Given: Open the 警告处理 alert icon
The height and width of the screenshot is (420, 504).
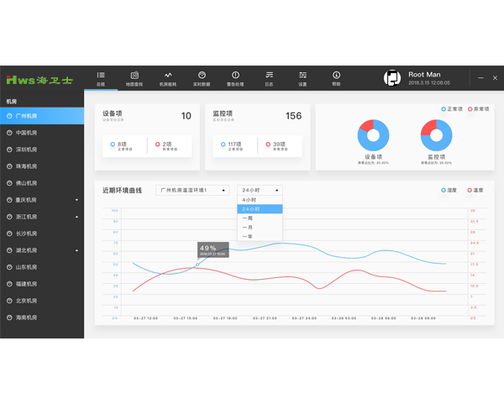Looking at the screenshot, I should (235, 75).
